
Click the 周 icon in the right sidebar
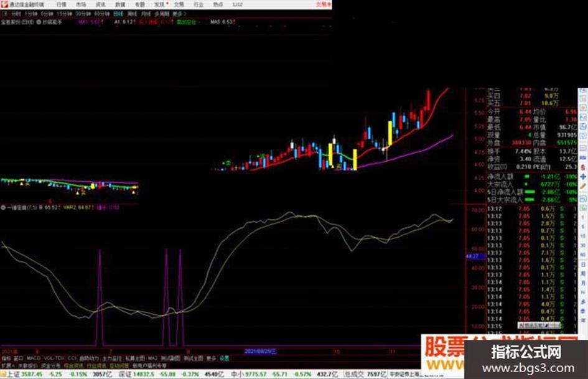(x=583, y=273)
